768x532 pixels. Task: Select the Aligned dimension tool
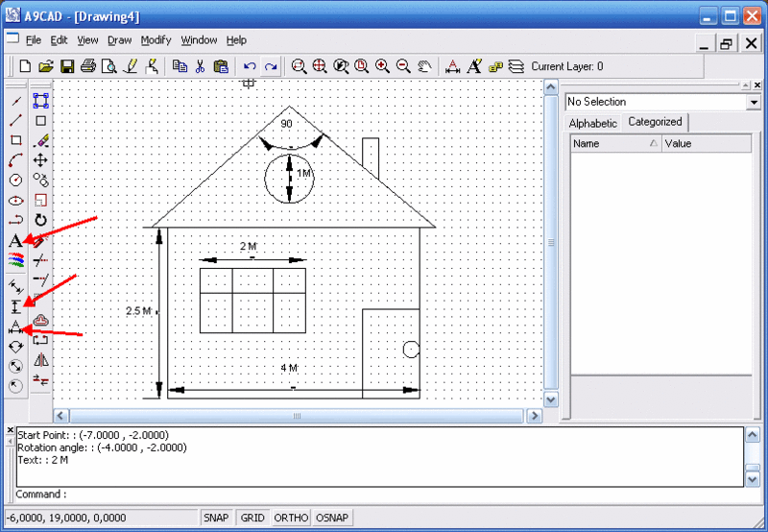(15, 286)
